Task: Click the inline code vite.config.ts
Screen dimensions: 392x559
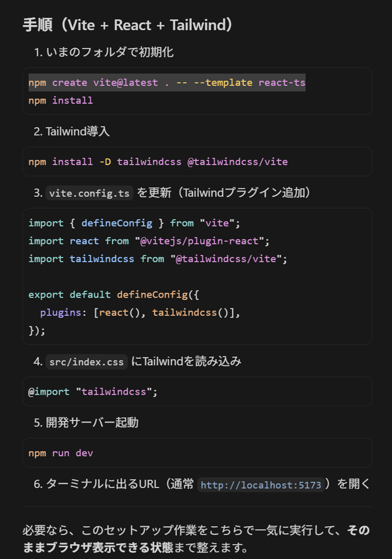Action: (89, 193)
